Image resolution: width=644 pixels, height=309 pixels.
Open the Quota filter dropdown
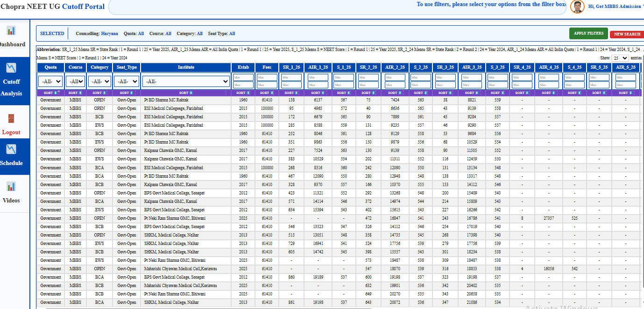pyautogui.click(x=51, y=81)
